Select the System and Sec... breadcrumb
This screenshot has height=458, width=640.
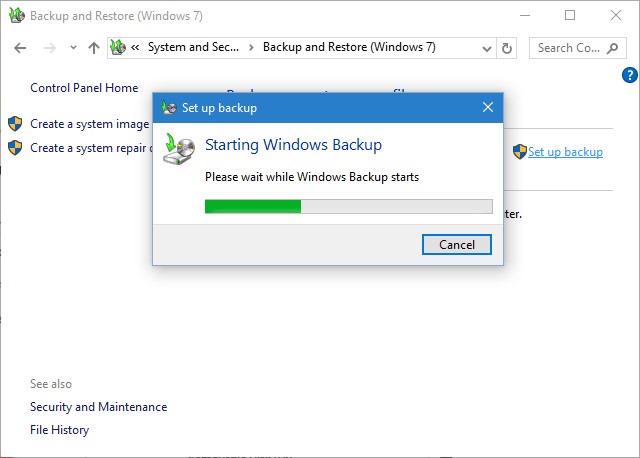[x=193, y=47]
